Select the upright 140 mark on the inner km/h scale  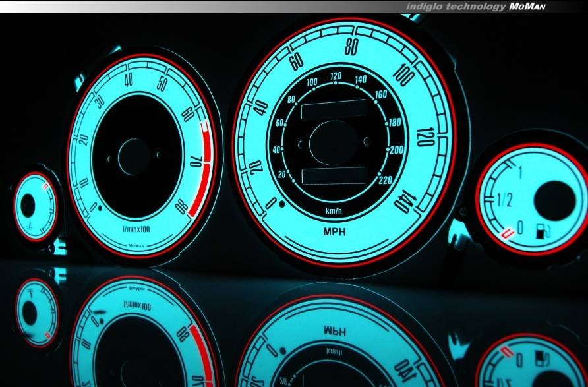click(361, 79)
